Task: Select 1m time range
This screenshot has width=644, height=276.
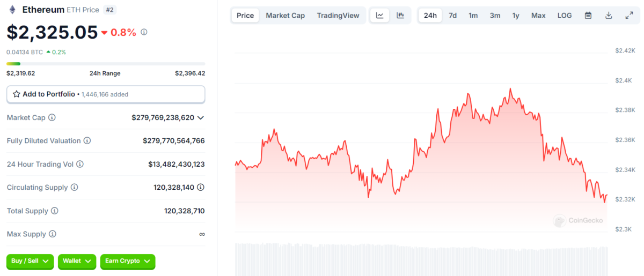Action: point(473,16)
